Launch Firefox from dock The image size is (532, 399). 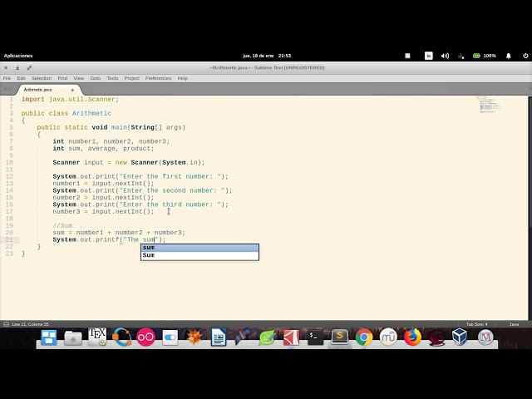point(412,337)
